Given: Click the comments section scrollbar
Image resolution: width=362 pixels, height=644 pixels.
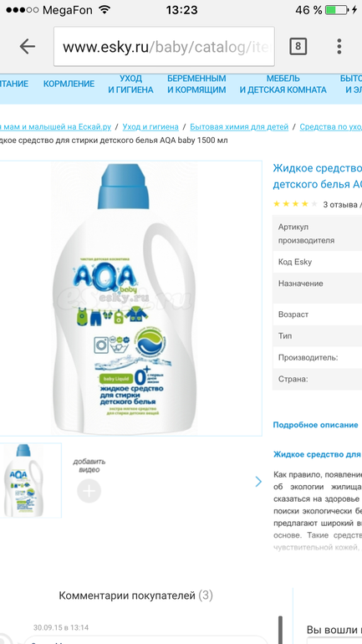Looking at the screenshot, I should tap(281, 630).
